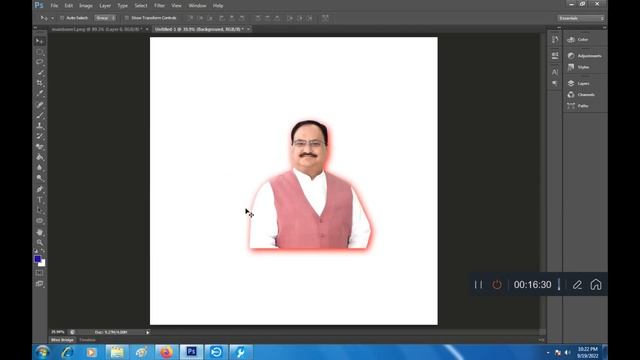Open the Move tool preset picker arrow
Screen dimensions: 640x360
point(52,18)
